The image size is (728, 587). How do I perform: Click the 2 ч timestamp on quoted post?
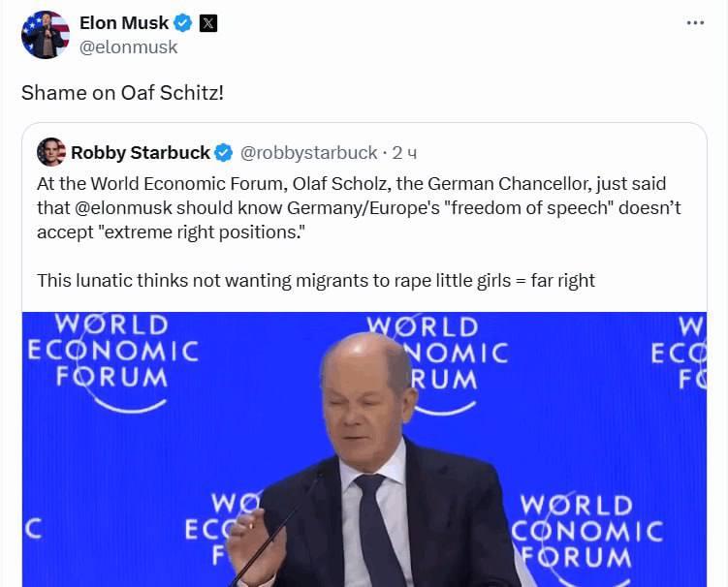tap(404, 153)
